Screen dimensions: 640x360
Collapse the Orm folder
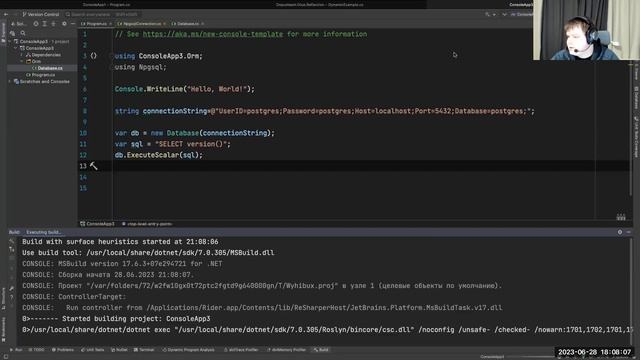[x=22, y=61]
